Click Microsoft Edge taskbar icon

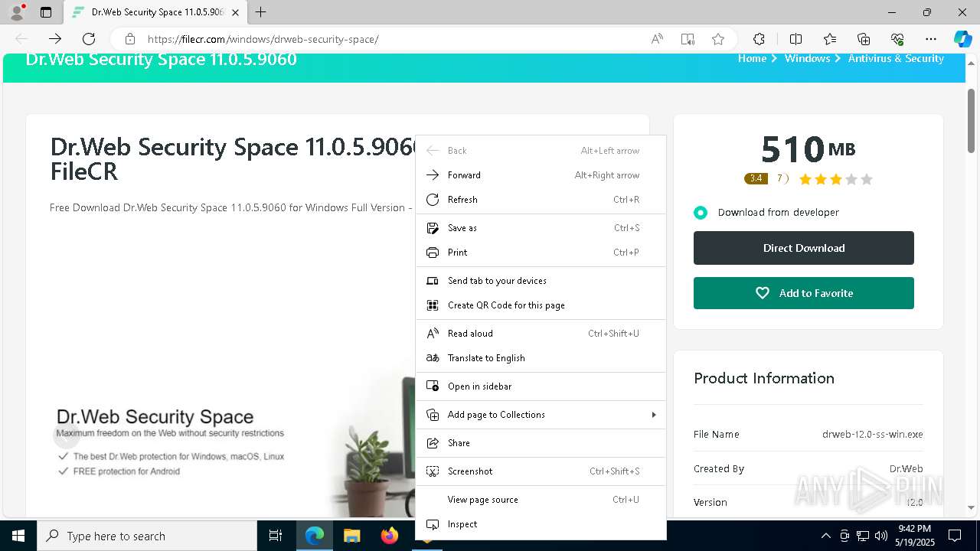(315, 536)
